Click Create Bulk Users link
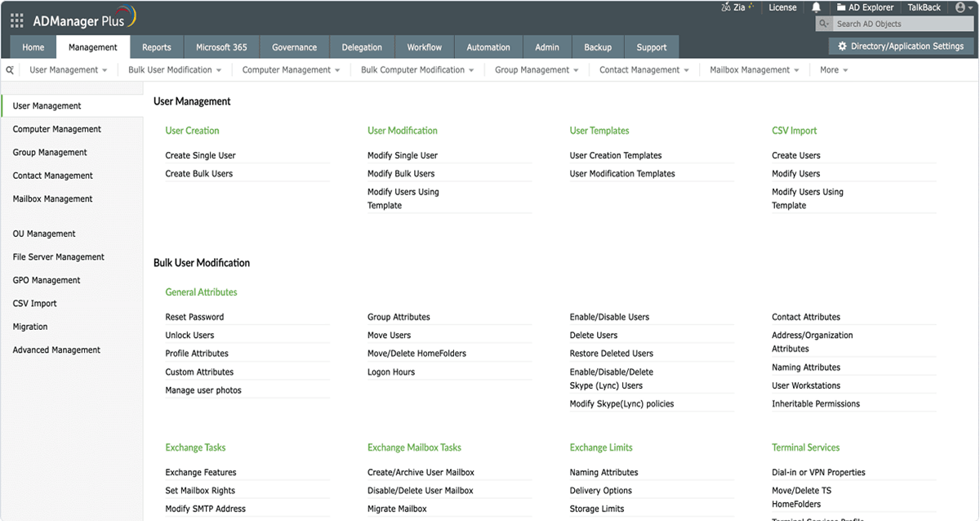Image resolution: width=980 pixels, height=521 pixels. 198,174
